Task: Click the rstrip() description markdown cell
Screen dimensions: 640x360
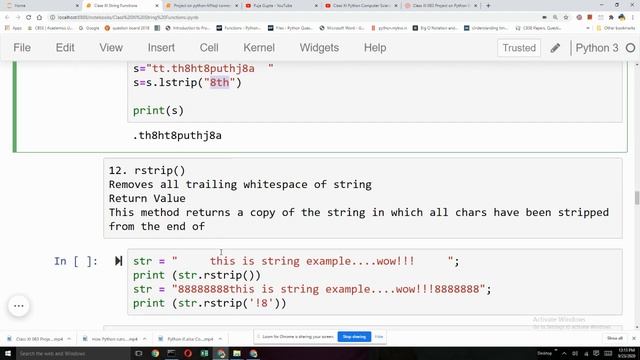Action: coord(363,198)
